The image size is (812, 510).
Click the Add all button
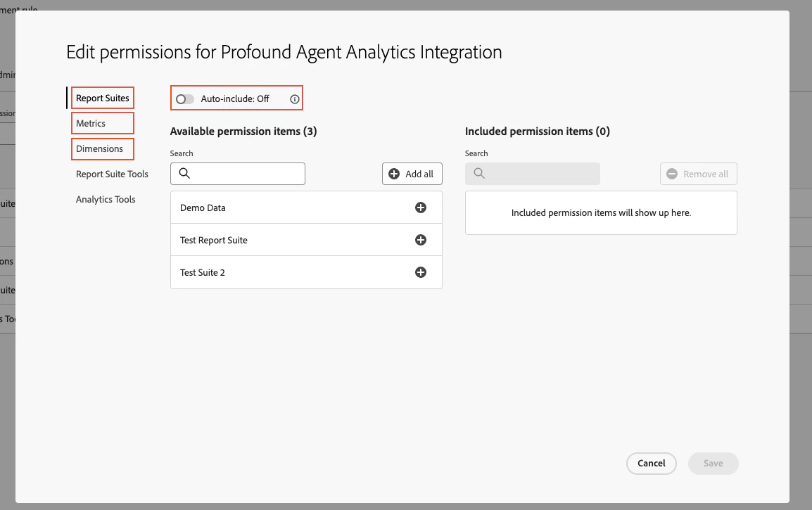412,174
